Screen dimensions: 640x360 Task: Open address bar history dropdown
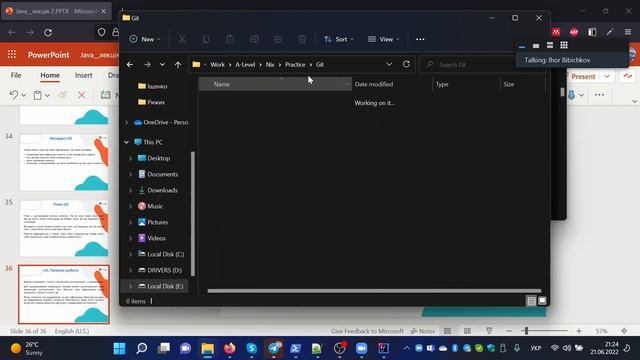point(389,64)
